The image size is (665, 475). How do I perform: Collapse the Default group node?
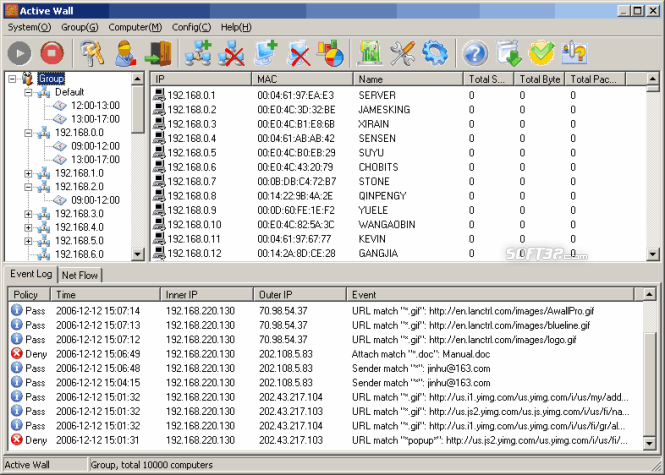tap(28, 92)
